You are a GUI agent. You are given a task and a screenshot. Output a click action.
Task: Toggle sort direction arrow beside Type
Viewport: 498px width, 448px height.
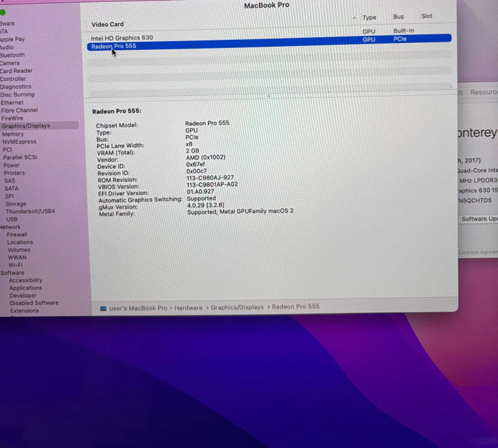point(355,18)
